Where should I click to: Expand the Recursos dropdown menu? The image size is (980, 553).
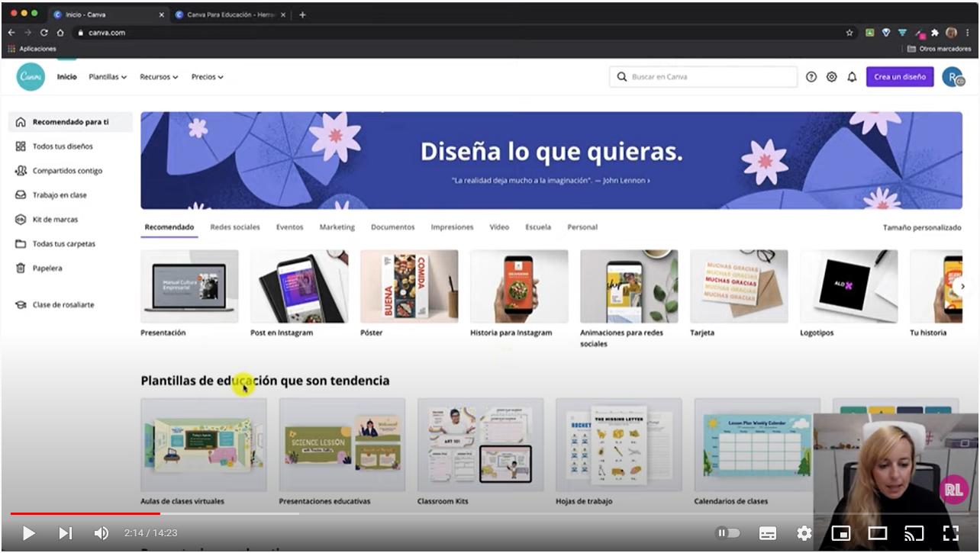point(159,77)
